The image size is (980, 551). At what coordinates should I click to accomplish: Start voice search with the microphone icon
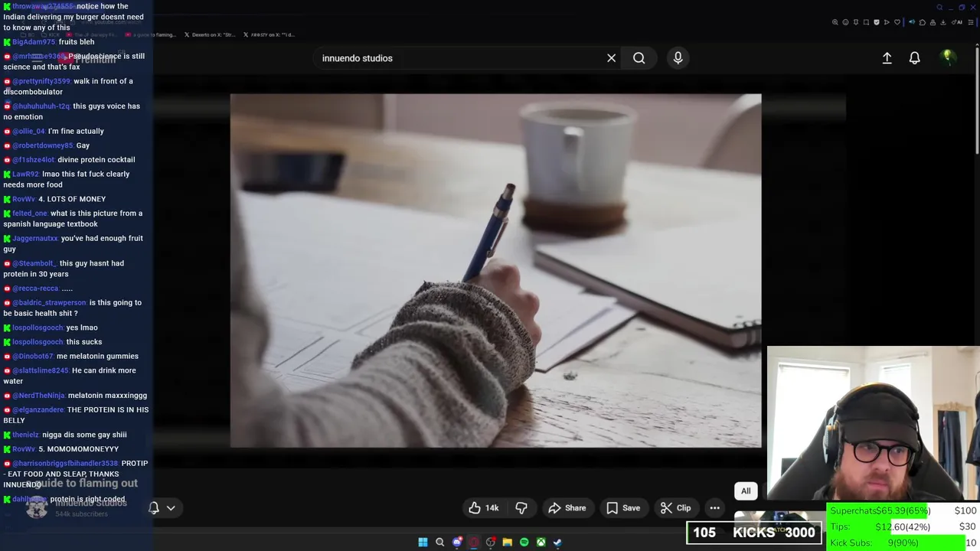pyautogui.click(x=678, y=58)
